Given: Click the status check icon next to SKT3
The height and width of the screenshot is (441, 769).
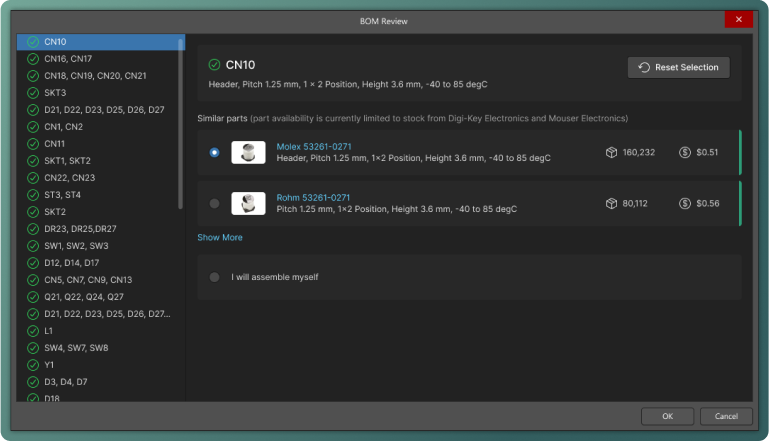Looking at the screenshot, I should click(x=33, y=93).
